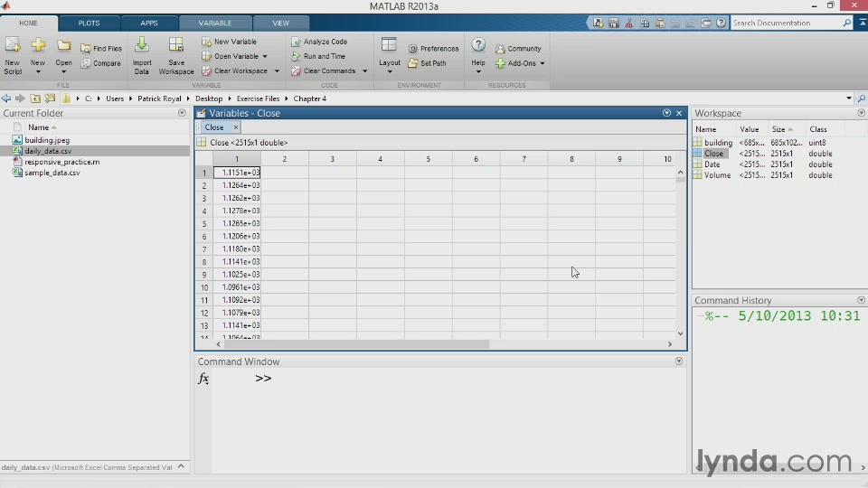Click the New Variable button
This screenshot has height=488, width=868.
coord(229,42)
